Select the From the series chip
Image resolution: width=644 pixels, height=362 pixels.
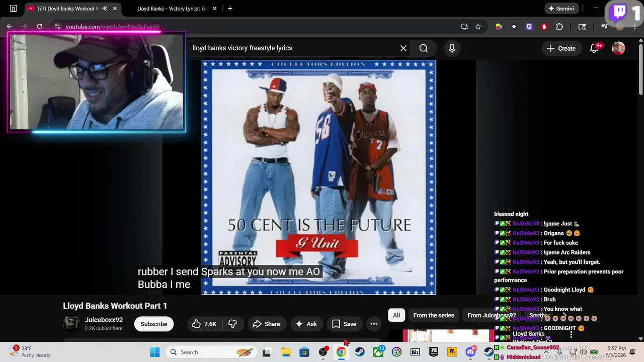(434, 315)
